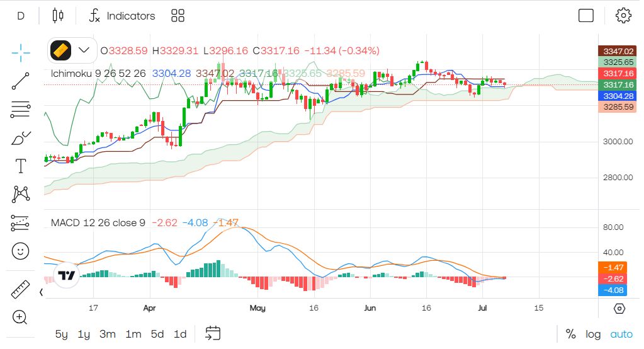644x349 pixels.
Task: Click the open value O3328.59
Action: coord(124,50)
